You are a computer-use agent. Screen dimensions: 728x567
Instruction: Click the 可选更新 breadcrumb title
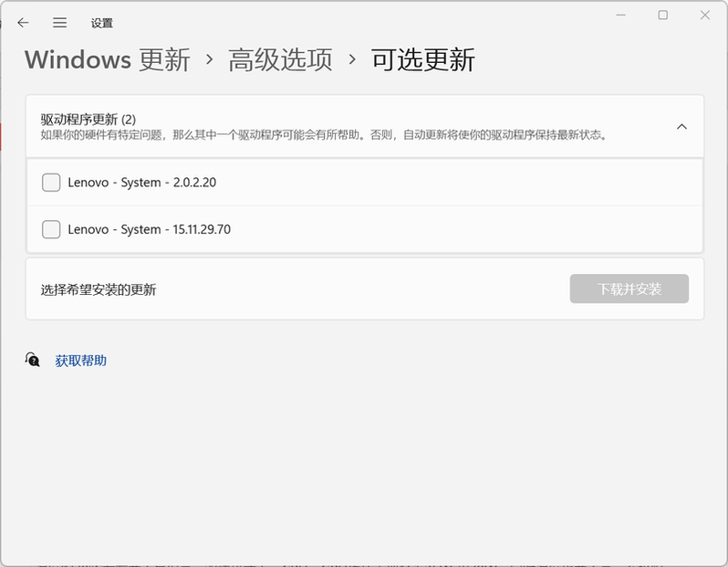pyautogui.click(x=423, y=60)
